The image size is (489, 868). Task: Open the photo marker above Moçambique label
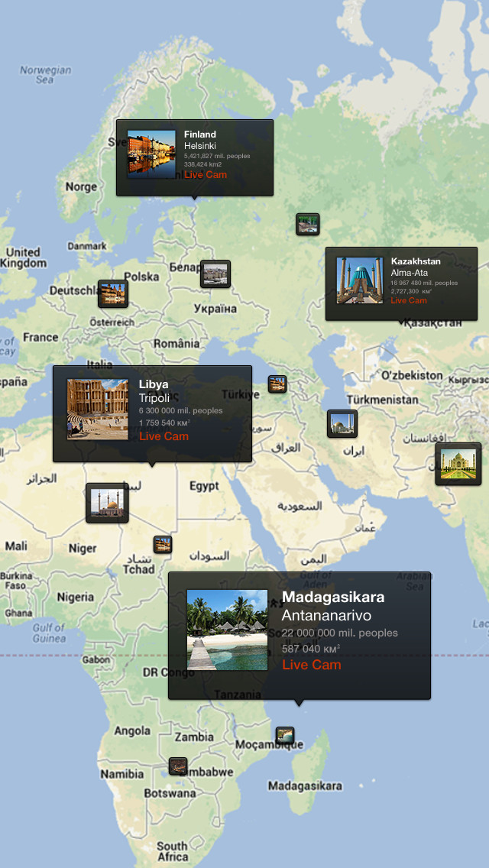point(285,735)
